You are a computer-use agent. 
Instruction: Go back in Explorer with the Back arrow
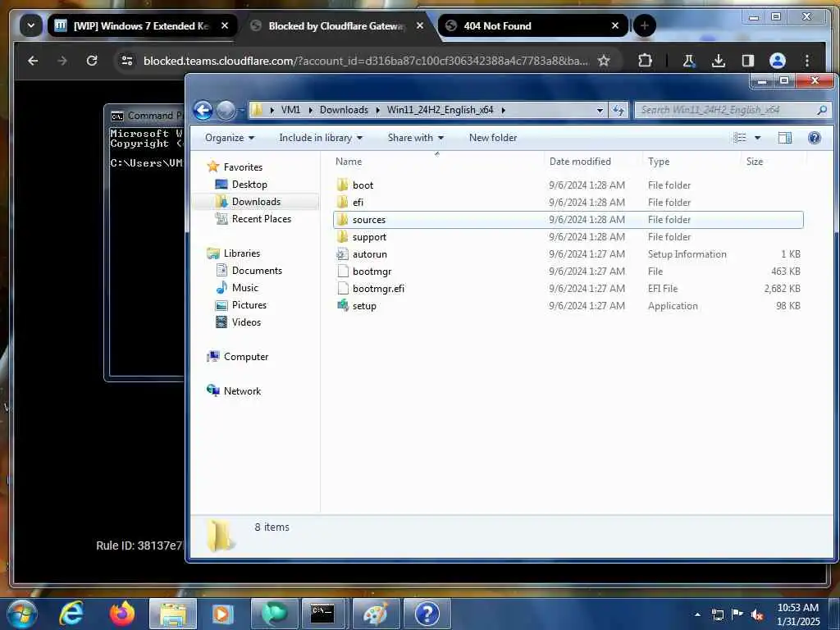[x=203, y=111]
